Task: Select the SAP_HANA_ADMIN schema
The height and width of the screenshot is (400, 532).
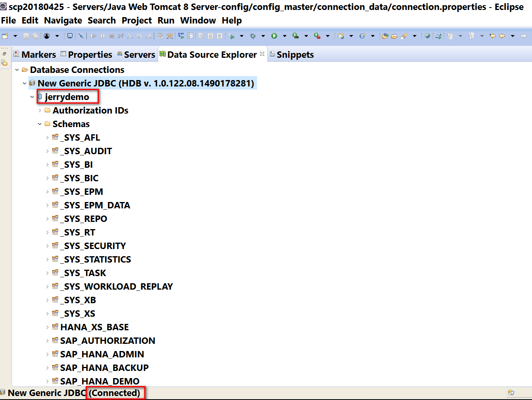Action: [x=102, y=354]
